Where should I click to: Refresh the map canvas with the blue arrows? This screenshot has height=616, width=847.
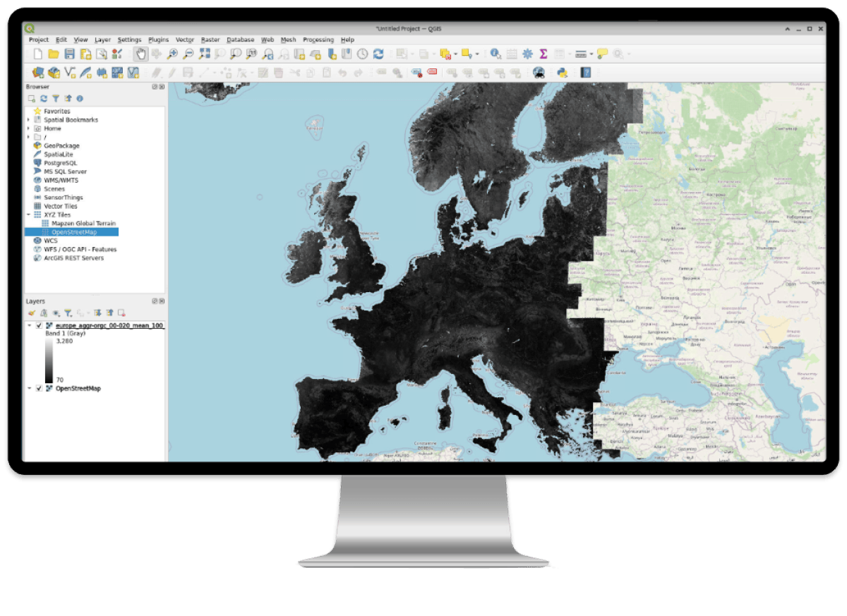[x=378, y=54]
